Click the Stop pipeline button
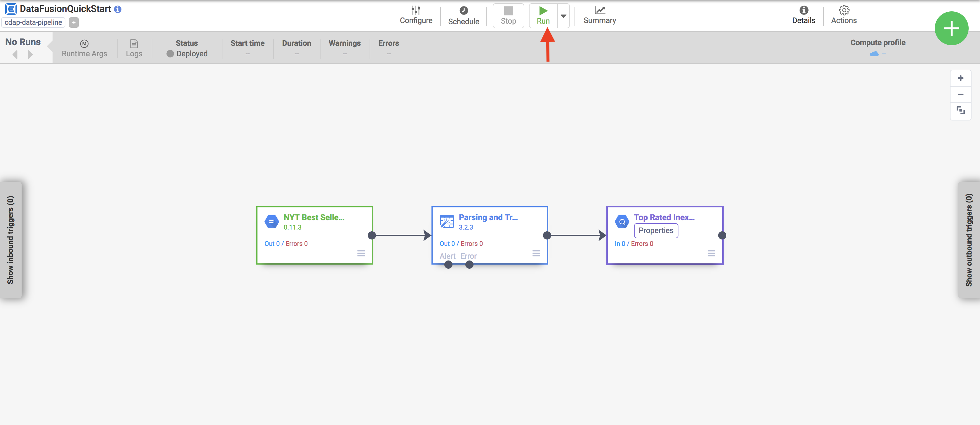 507,14
